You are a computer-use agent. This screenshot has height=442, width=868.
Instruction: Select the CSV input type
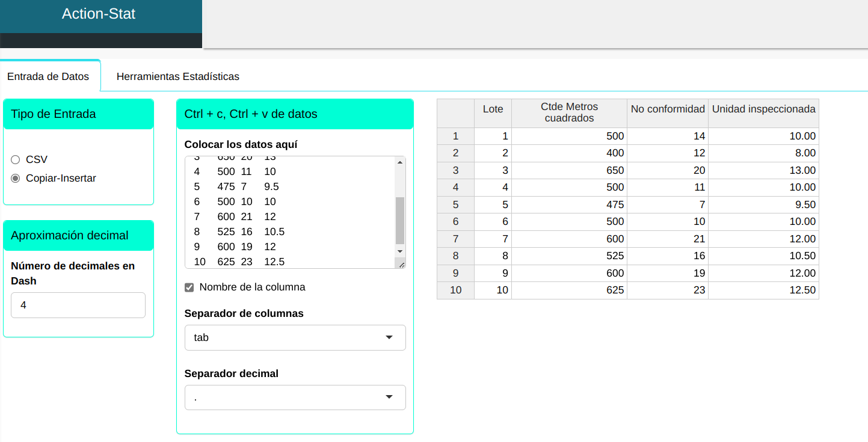16,160
